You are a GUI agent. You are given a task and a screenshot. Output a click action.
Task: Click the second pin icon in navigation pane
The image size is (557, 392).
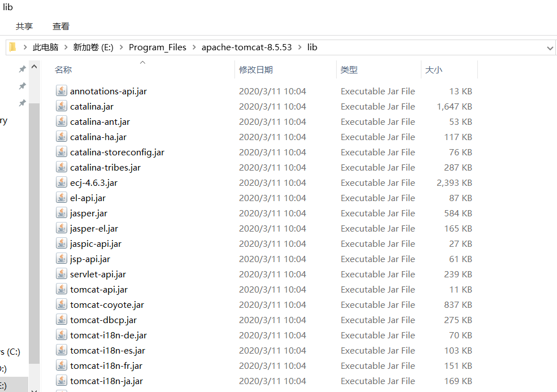coord(23,86)
